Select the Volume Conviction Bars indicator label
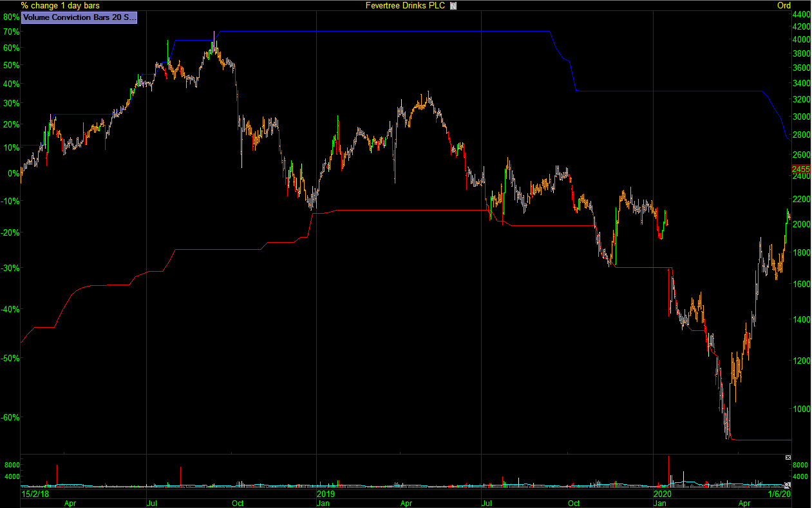The height and width of the screenshot is (508, 812). (x=79, y=18)
